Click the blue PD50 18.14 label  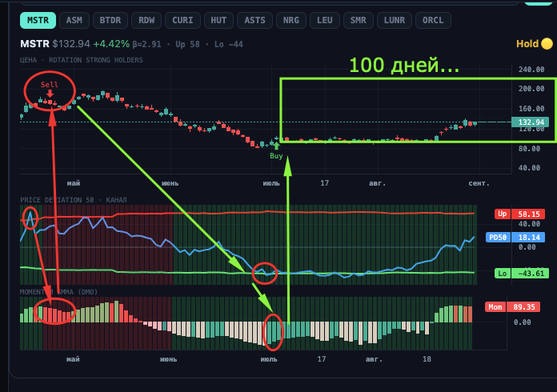click(515, 237)
